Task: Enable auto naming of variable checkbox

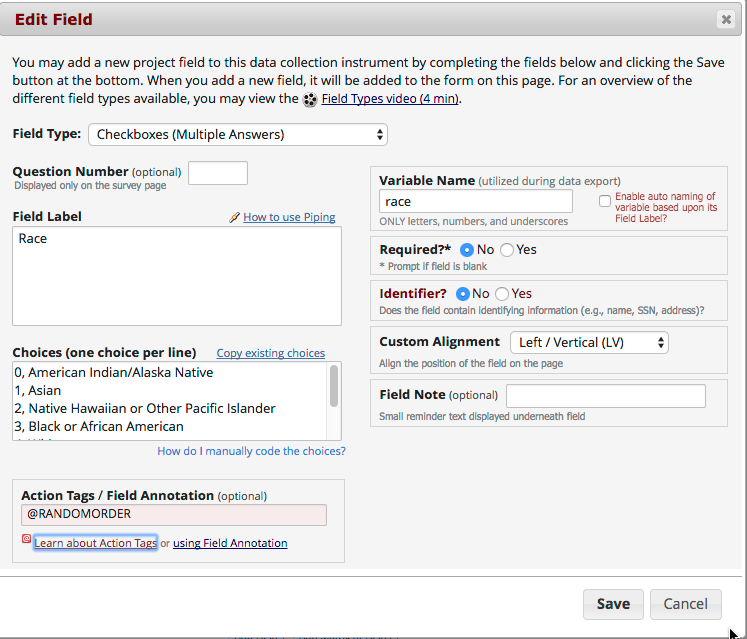Action: [x=605, y=201]
